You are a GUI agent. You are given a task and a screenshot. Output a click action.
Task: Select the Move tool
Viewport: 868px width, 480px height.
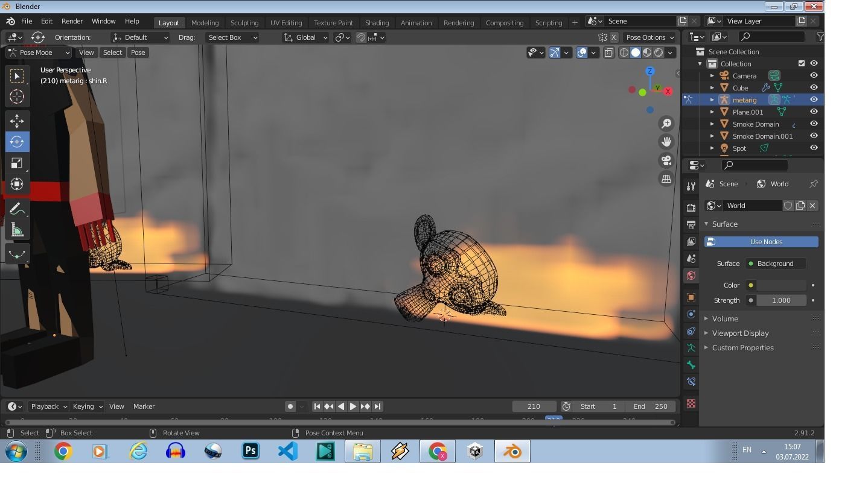17,121
